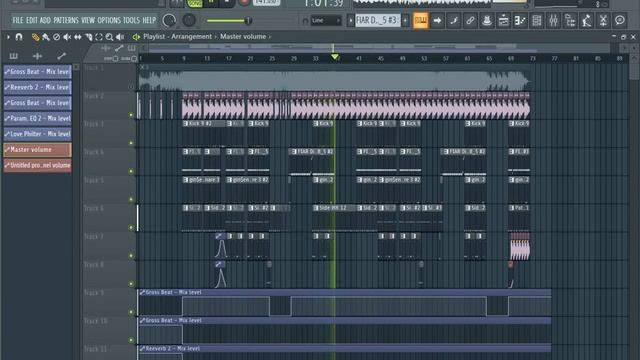Click the plus button beside pattern selector

click(405, 20)
